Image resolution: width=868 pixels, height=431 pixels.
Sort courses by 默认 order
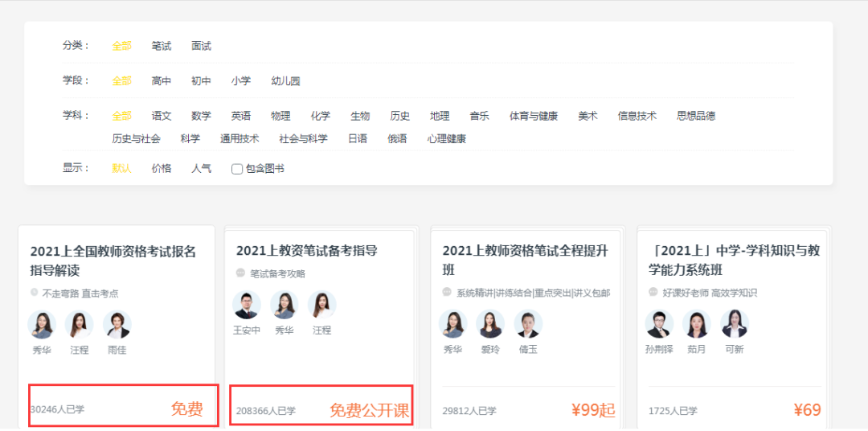121,168
